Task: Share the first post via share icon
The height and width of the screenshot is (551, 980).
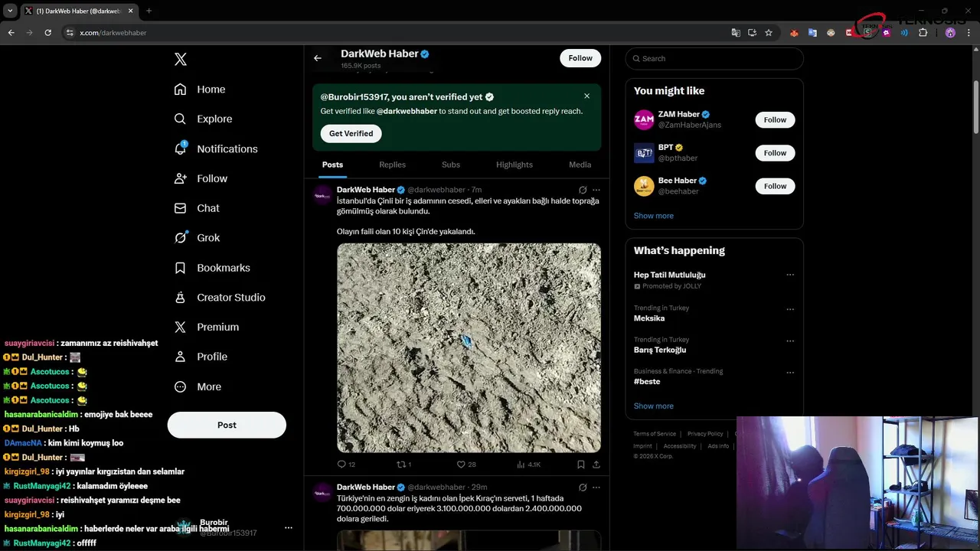Action: click(x=596, y=465)
